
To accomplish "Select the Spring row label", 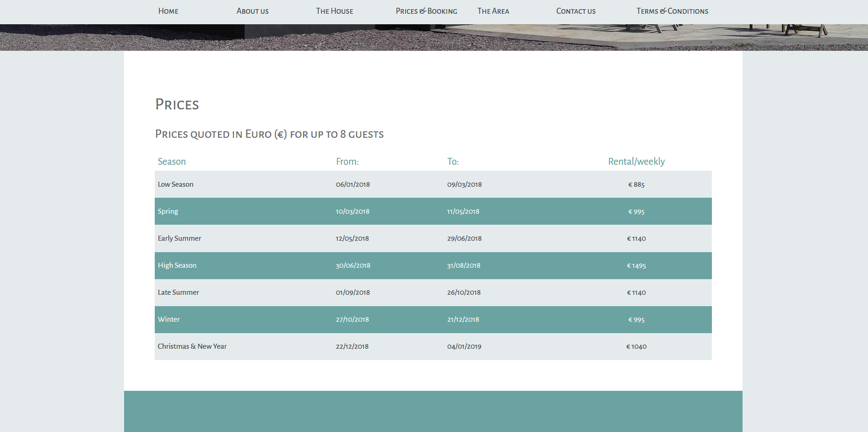I will click(x=168, y=211).
